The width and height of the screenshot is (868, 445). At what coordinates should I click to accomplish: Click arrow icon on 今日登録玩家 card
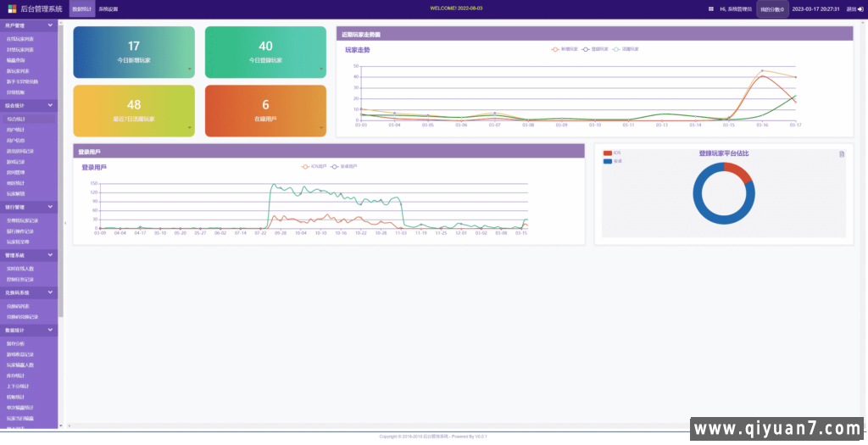point(322,70)
